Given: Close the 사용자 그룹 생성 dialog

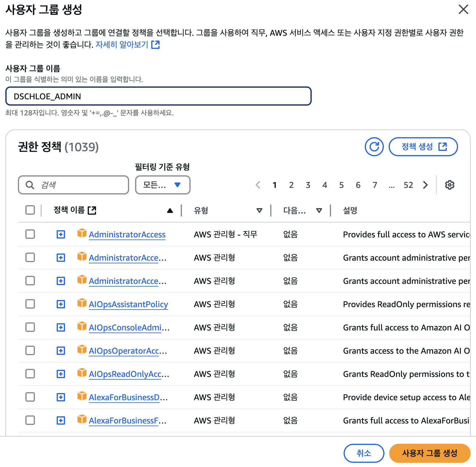Looking at the screenshot, I should pyautogui.click(x=463, y=9).
